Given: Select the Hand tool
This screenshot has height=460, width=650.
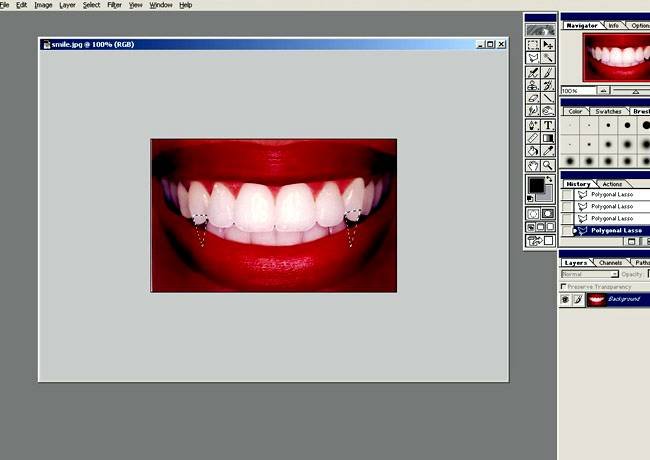Looking at the screenshot, I should pyautogui.click(x=533, y=164).
